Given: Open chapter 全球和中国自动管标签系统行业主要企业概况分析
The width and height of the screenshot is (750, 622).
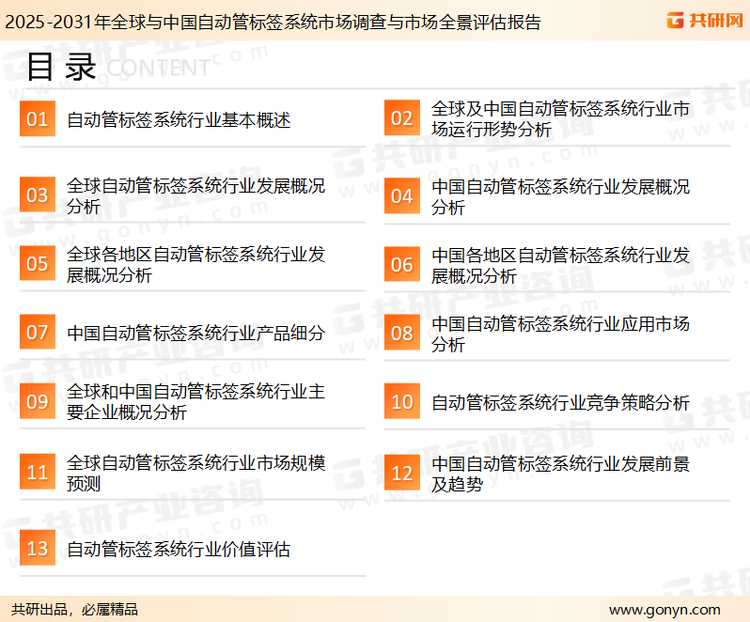Looking at the screenshot, I should click(x=196, y=402).
